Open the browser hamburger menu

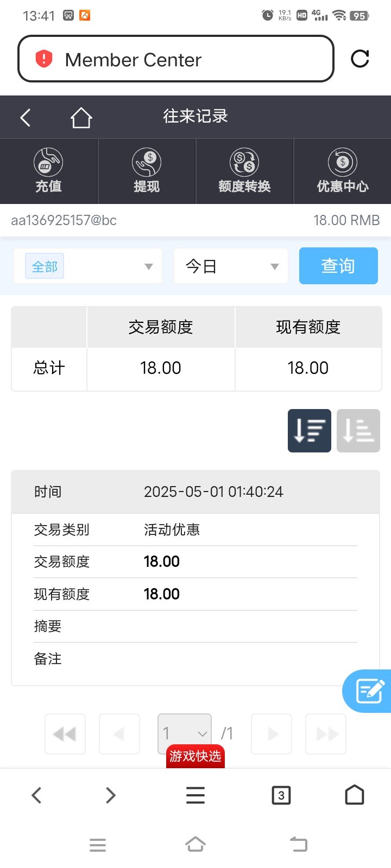point(195,795)
